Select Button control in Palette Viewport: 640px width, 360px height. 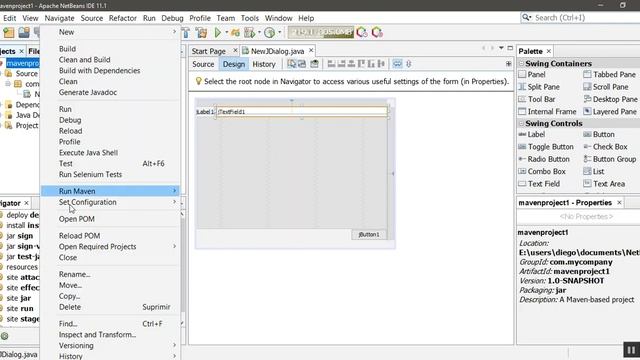pos(599,134)
